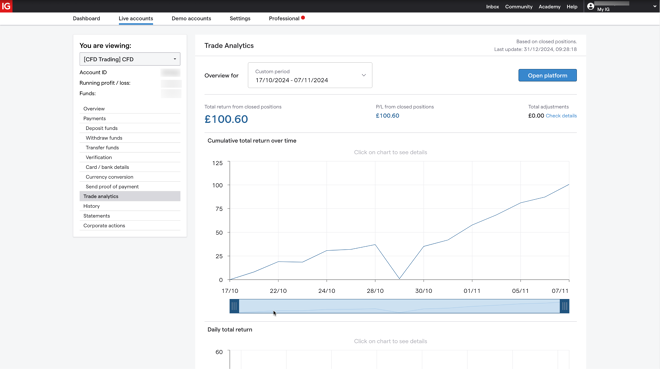
Task: Open the Help menu item
Action: click(572, 7)
